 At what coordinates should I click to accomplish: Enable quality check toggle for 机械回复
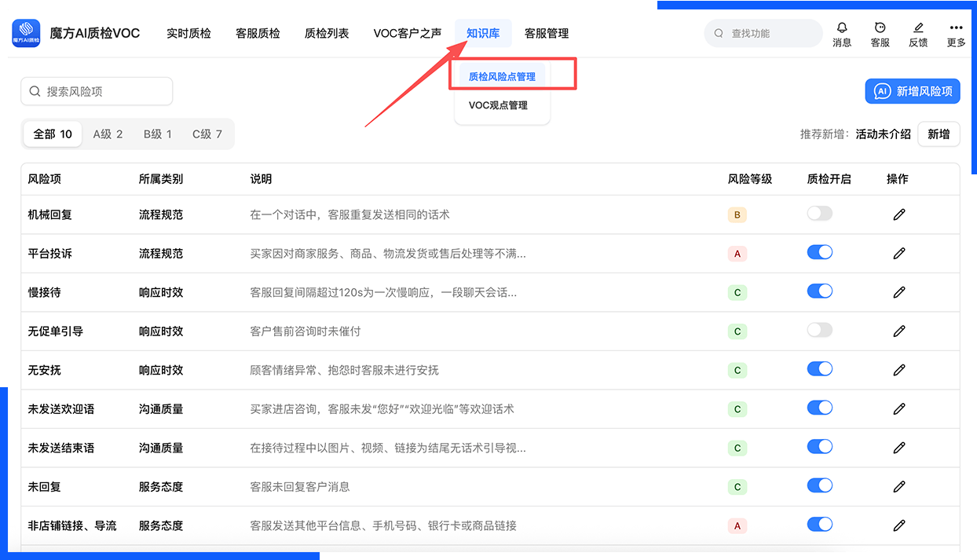(x=819, y=213)
